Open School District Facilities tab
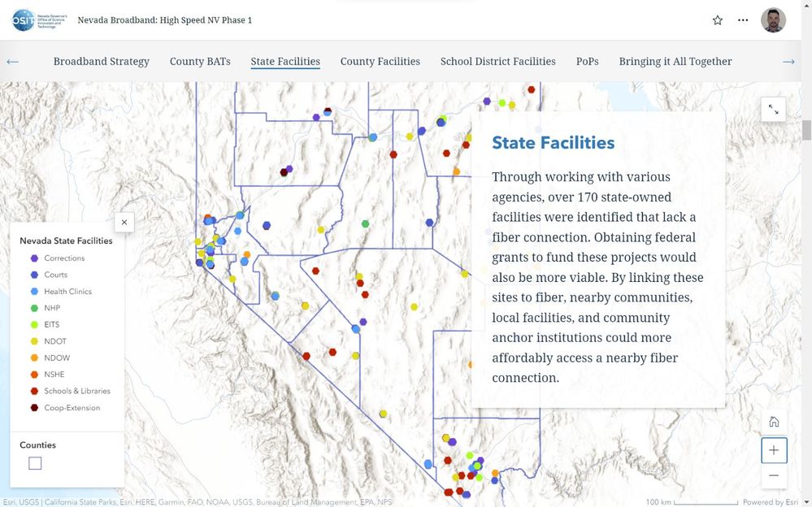Viewport: 812px width, 507px height. (497, 62)
